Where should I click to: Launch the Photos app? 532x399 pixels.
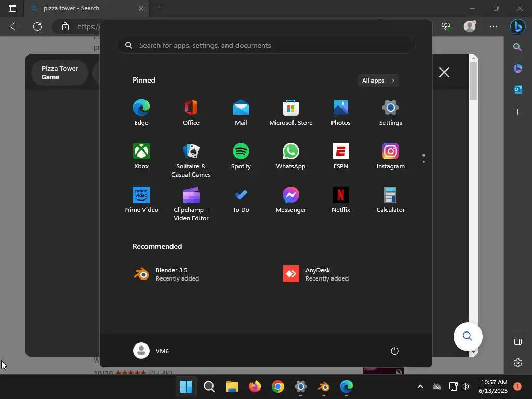[x=341, y=112]
